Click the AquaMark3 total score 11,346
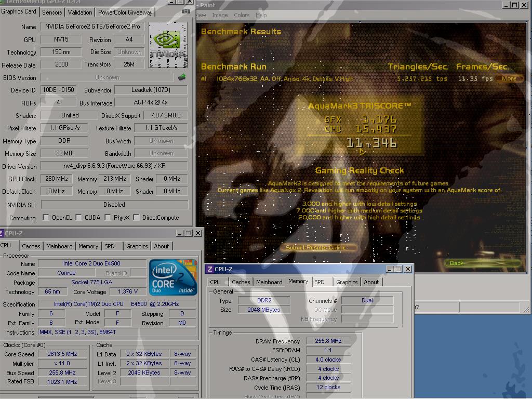Screen dimensions: 532x399 point(371,143)
